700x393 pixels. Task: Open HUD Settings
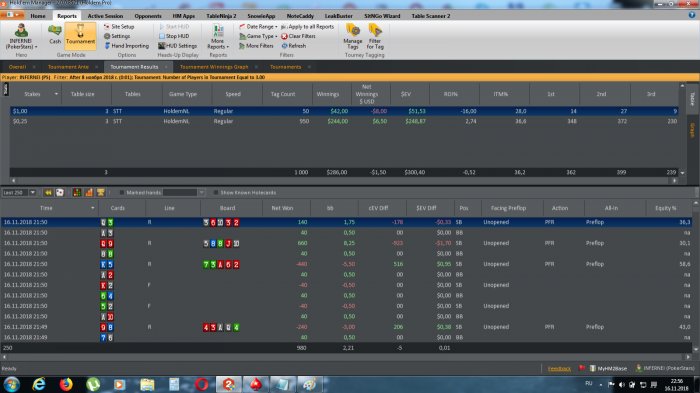coord(178,46)
